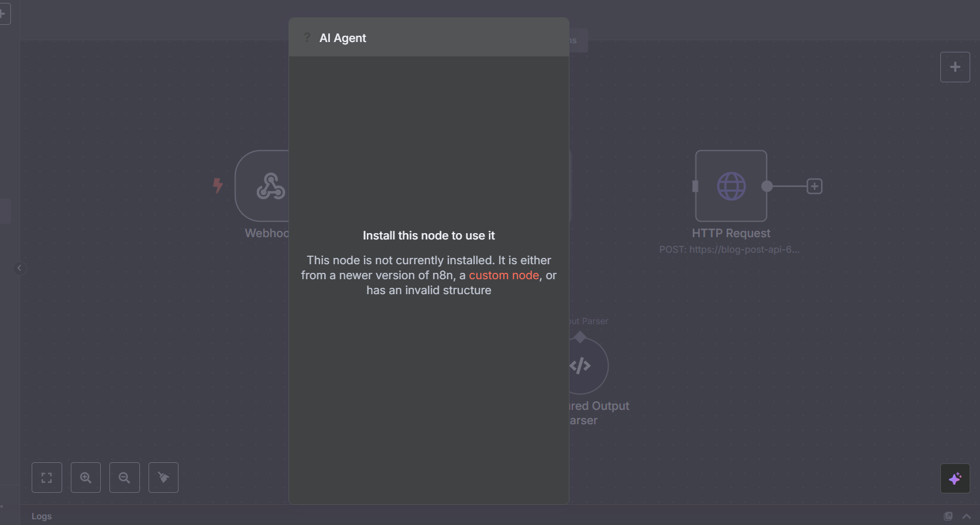
Task: Click the question mark icon beside AI Agent
Action: 307,37
